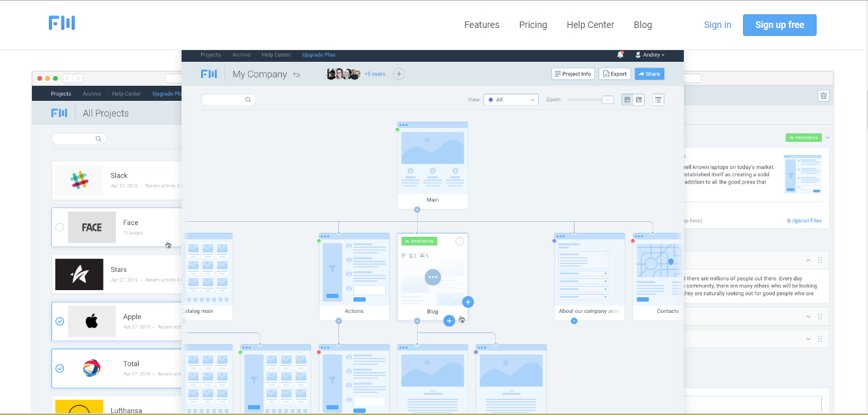Click Upgrade Plan in the top bar
868x415 pixels.
319,55
